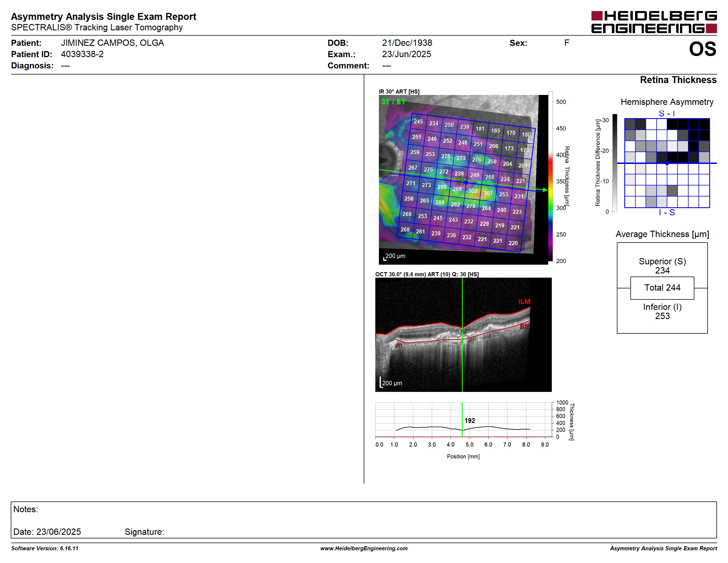The height and width of the screenshot is (563, 728).
Task: Click the Total 244 box
Action: click(662, 288)
